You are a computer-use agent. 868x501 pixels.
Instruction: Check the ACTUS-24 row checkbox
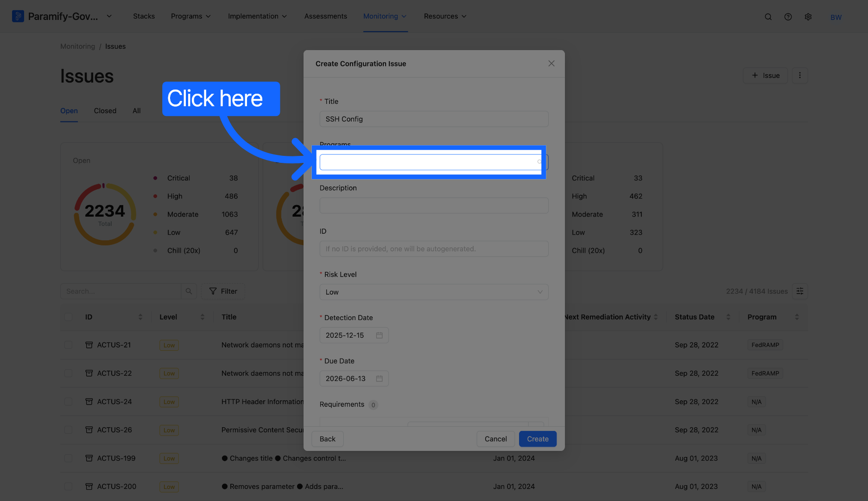tap(69, 402)
